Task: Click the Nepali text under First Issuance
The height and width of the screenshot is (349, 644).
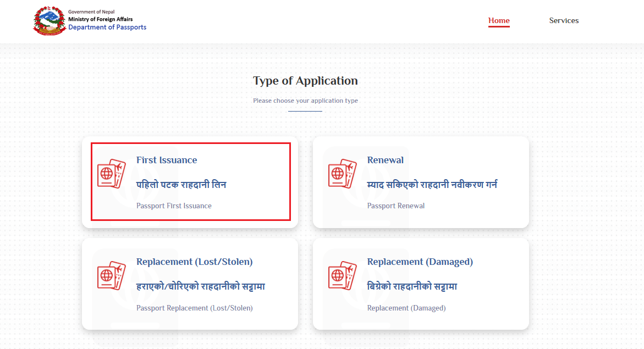Action: pos(181,185)
